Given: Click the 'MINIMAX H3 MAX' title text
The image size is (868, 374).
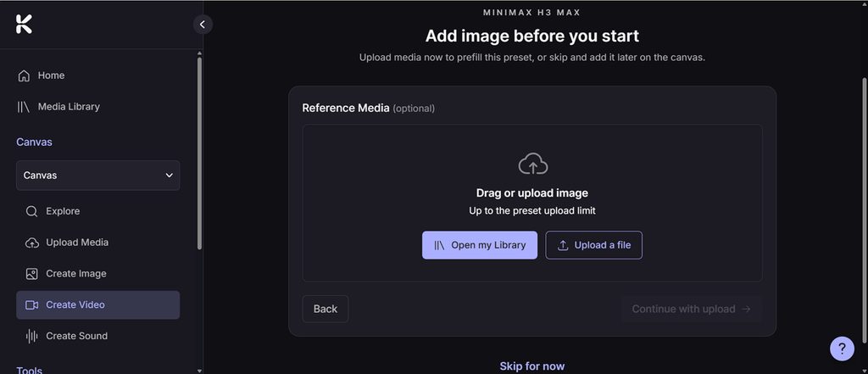Looking at the screenshot, I should point(532,12).
